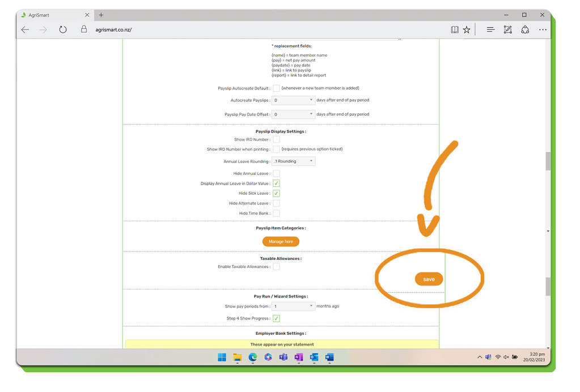Open the reading view book icon
580x392 pixels.
coord(454,29)
